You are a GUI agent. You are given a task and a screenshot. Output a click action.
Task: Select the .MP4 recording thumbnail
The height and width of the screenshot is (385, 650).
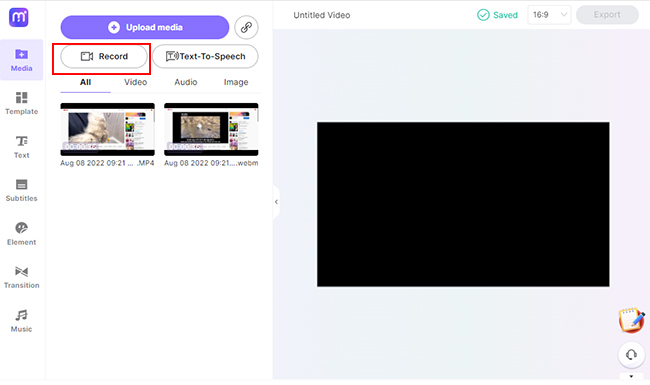(x=107, y=129)
